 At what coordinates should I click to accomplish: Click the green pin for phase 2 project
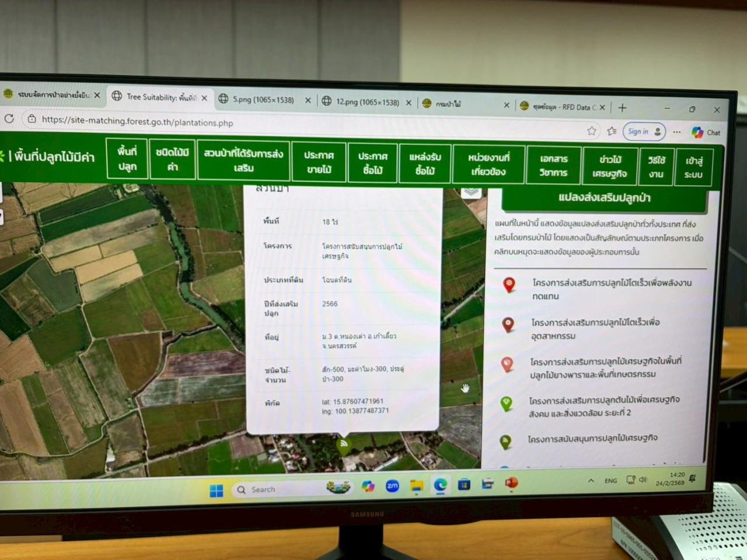tap(507, 403)
